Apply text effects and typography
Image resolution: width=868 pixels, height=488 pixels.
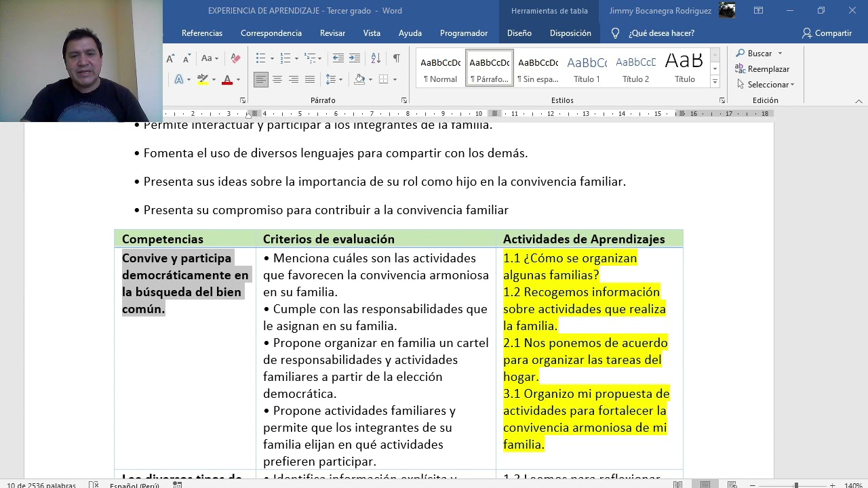178,79
